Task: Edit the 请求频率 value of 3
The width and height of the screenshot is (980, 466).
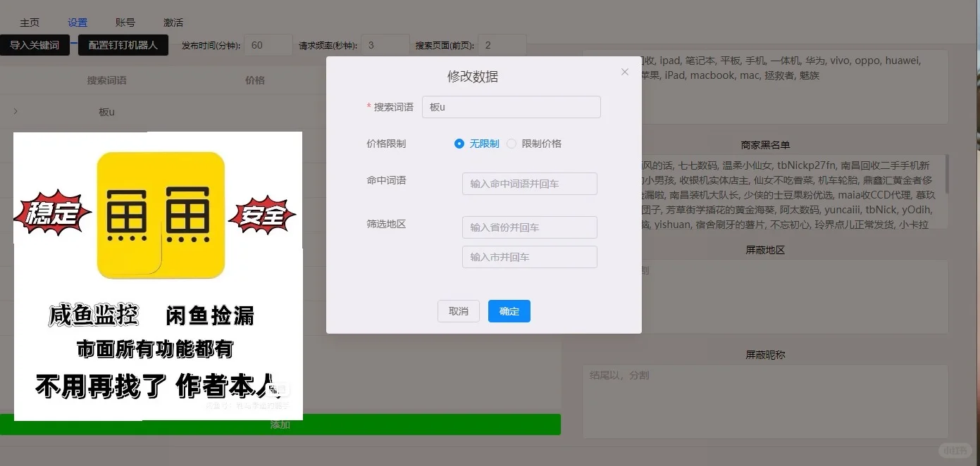Action: pos(384,44)
